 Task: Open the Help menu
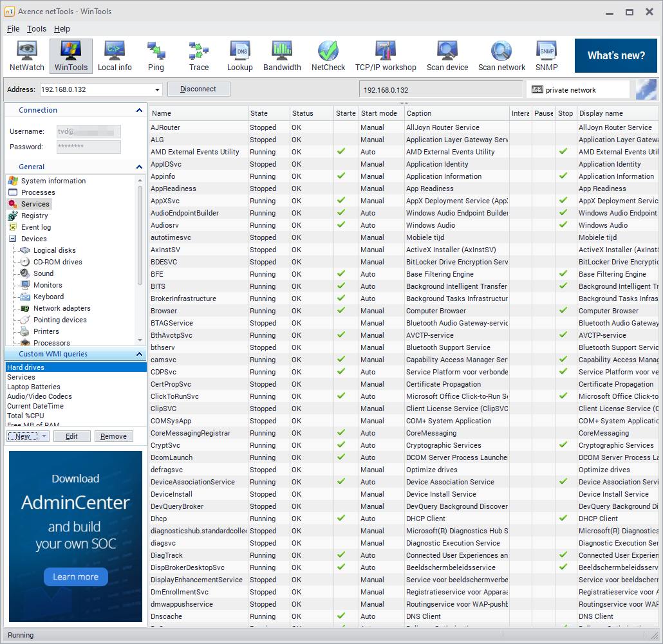(62, 29)
